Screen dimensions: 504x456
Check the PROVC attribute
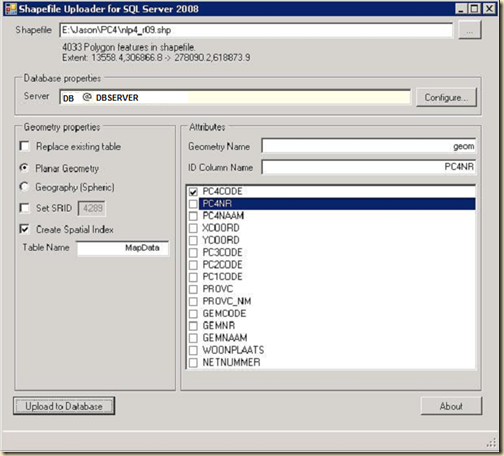(x=193, y=289)
